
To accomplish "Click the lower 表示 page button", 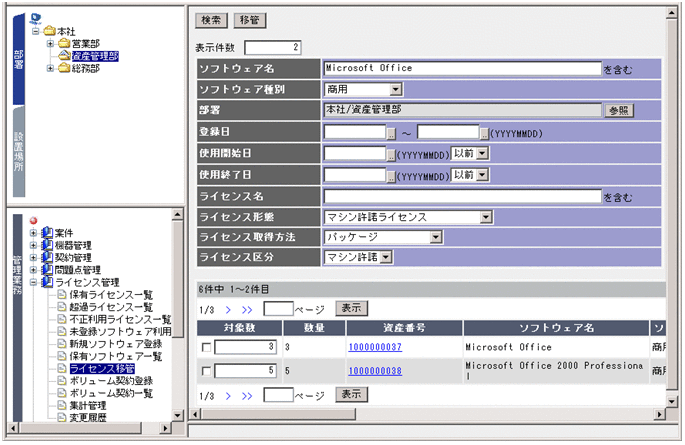I will (x=352, y=394).
